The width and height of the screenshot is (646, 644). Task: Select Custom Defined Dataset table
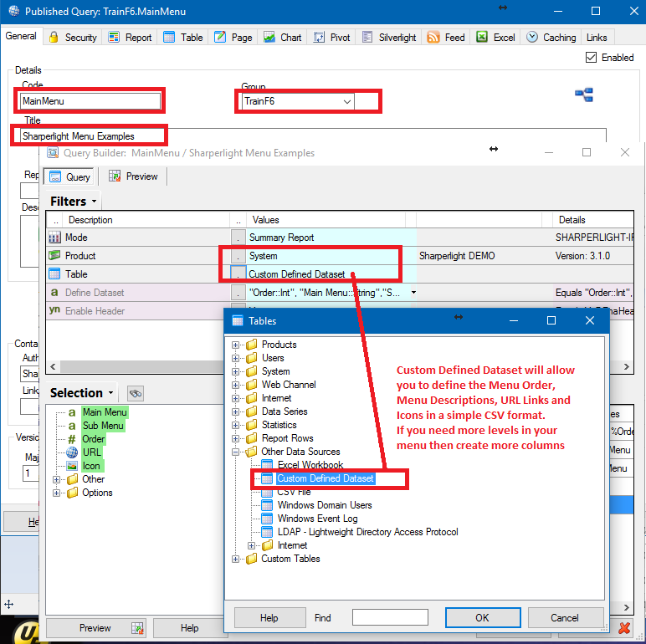[x=325, y=478]
